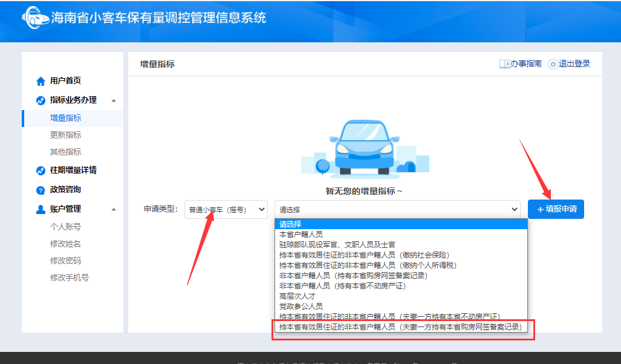Collapse the 账户管理 section arrow

click(114, 210)
